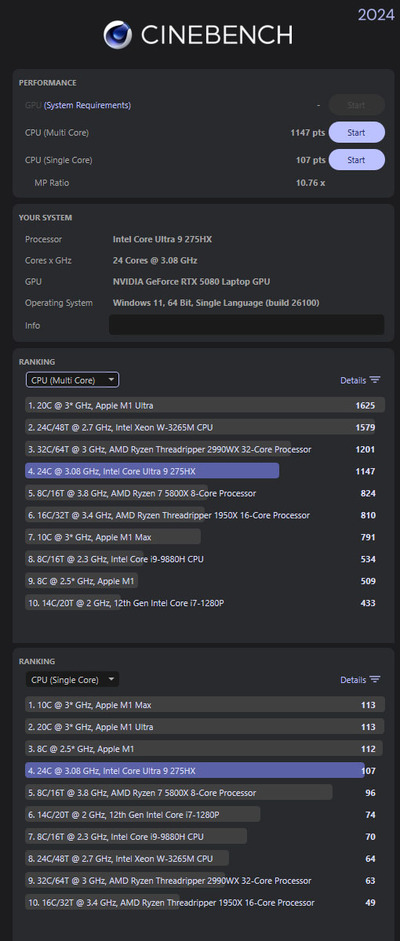This screenshot has height=941, width=400.
Task: Expand Details in the single-core ranking
Action: (353, 679)
